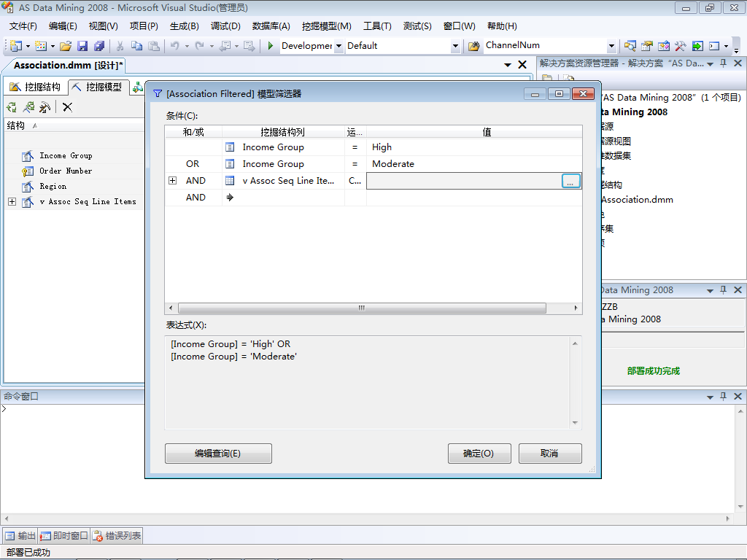Open the 工具(T) menu
The image size is (747, 560).
click(377, 26)
